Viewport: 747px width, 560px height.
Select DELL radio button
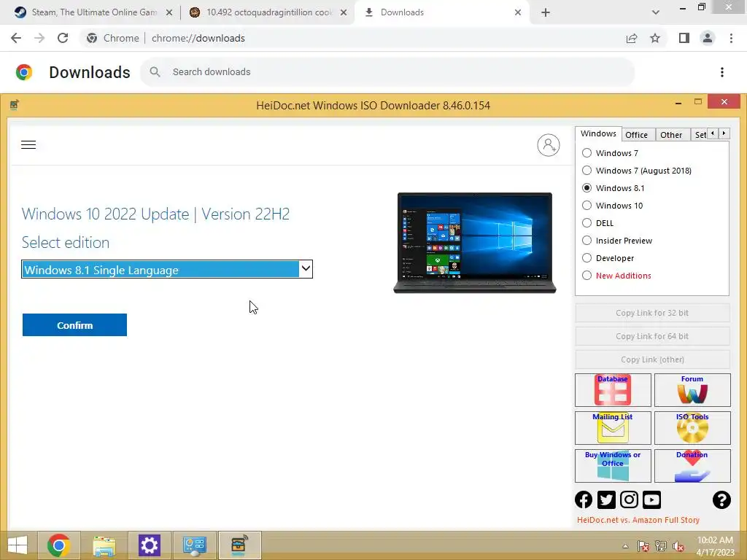click(587, 223)
